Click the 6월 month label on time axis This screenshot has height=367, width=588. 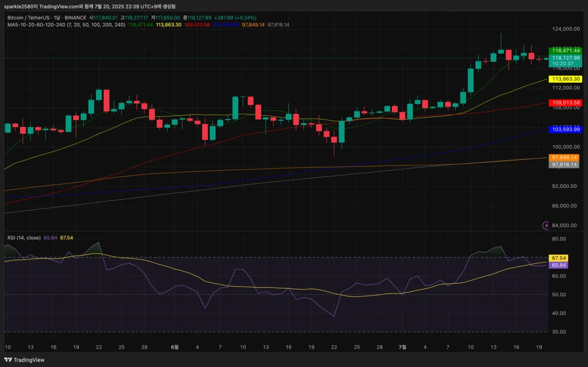pos(175,347)
